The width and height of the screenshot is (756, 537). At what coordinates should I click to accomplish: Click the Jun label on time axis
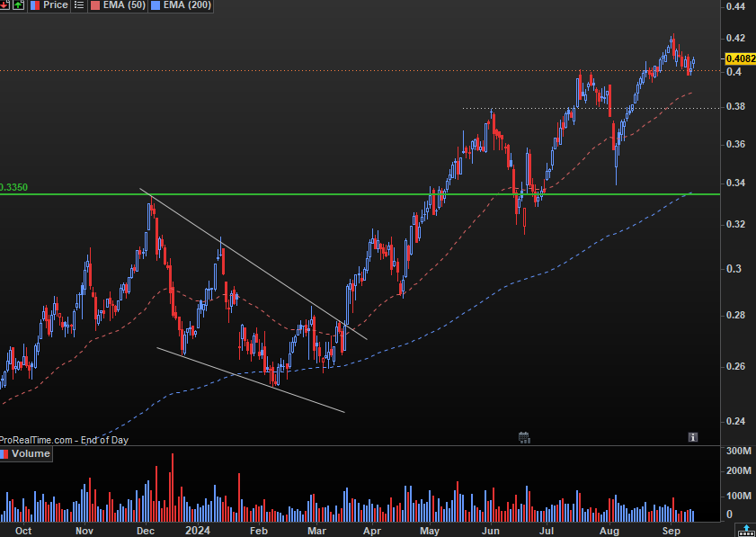(491, 531)
